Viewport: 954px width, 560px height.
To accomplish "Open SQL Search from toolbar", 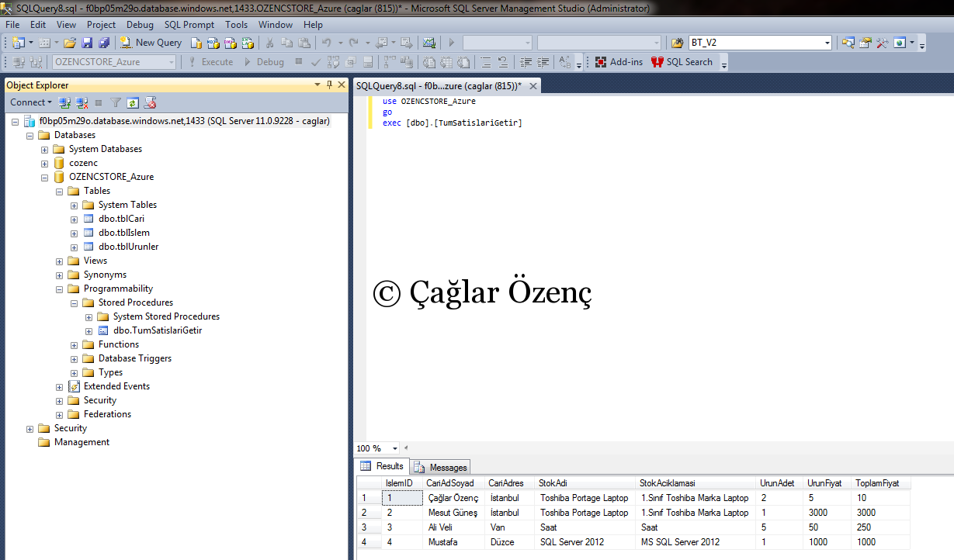I will coord(682,62).
